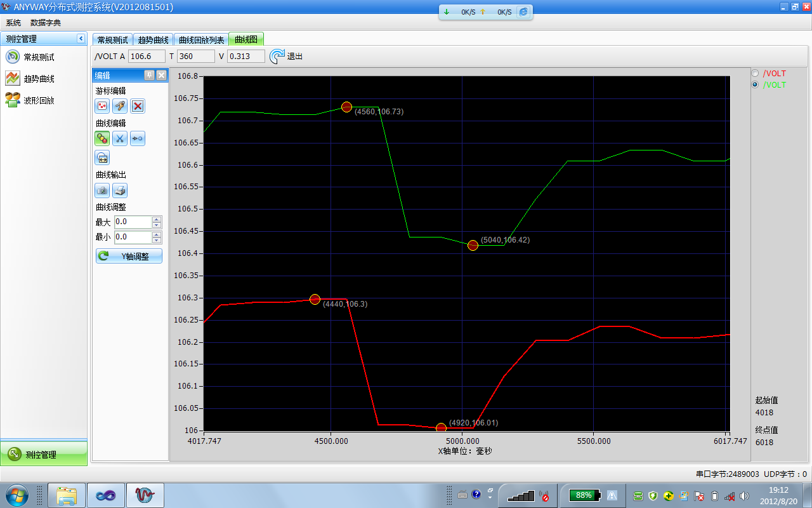Select the red /VOLT radio button
The width and height of the screenshot is (812, 508).
click(x=755, y=73)
